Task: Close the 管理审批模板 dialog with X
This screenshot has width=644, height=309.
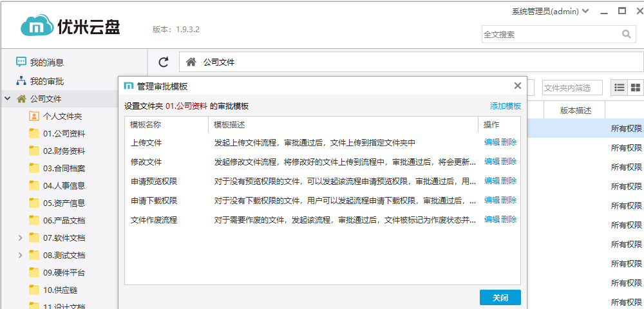Action: [517, 86]
